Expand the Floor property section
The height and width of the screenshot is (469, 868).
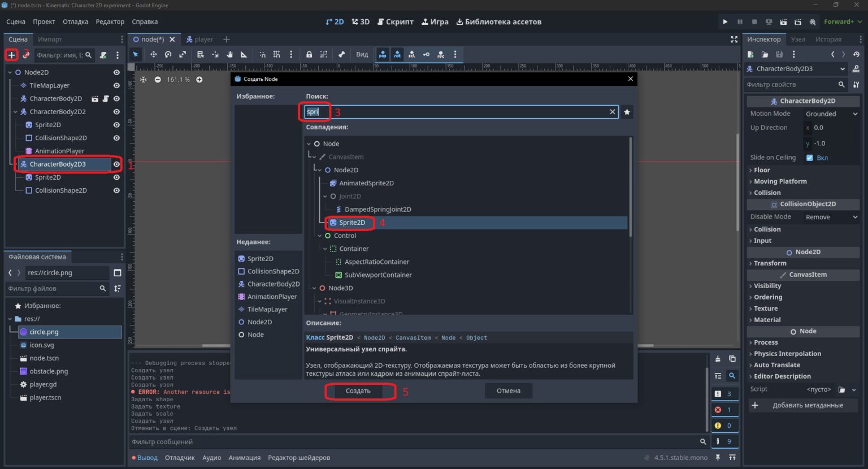tap(803, 170)
